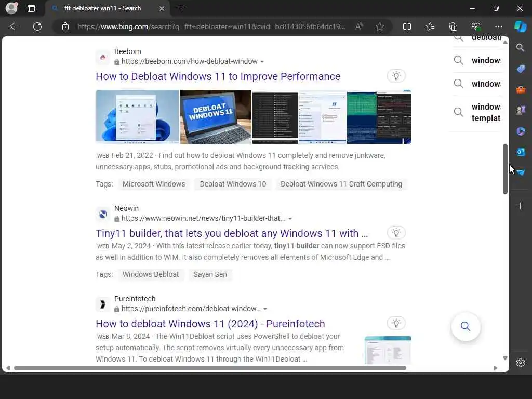
Task: Open sidebar Outlook icon
Action: coord(521,152)
